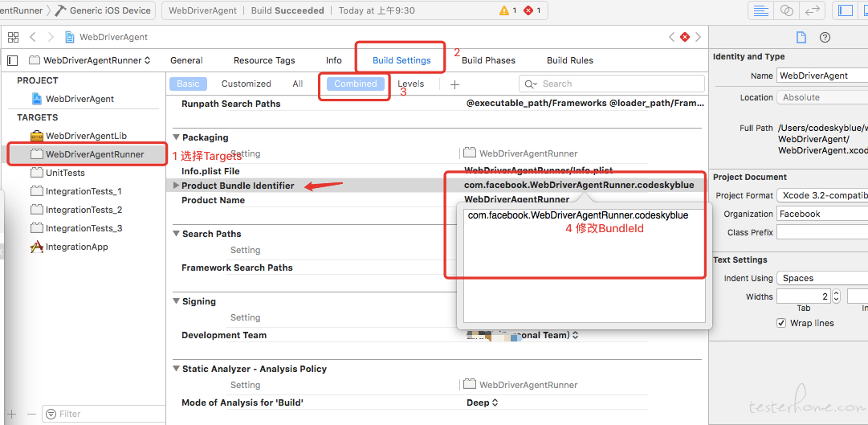Add a build setting with plus button

(454, 84)
